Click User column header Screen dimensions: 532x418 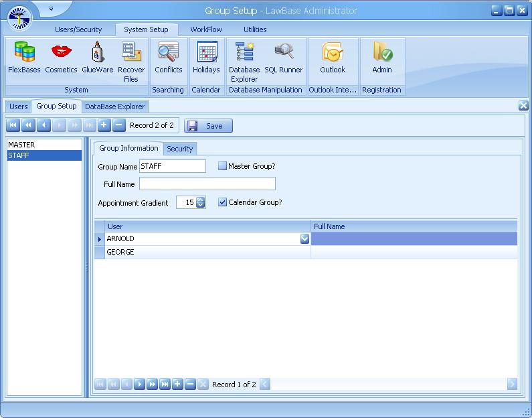click(x=207, y=226)
